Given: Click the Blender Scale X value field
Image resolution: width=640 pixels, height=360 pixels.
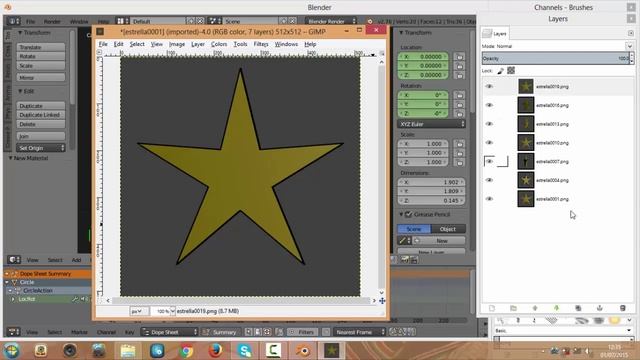Looking at the screenshot, I should coord(423,144).
